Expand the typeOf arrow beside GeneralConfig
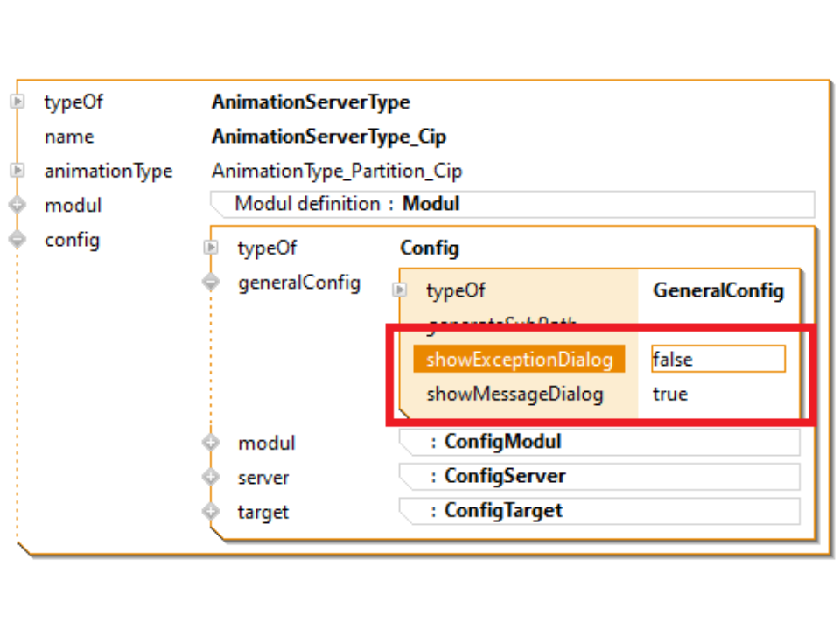840x630 pixels. (400, 290)
